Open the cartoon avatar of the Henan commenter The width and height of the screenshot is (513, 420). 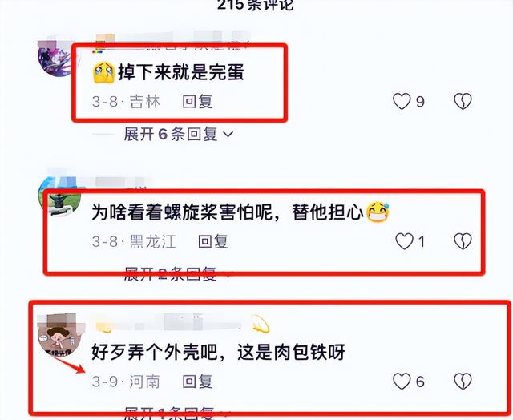pyautogui.click(x=60, y=337)
